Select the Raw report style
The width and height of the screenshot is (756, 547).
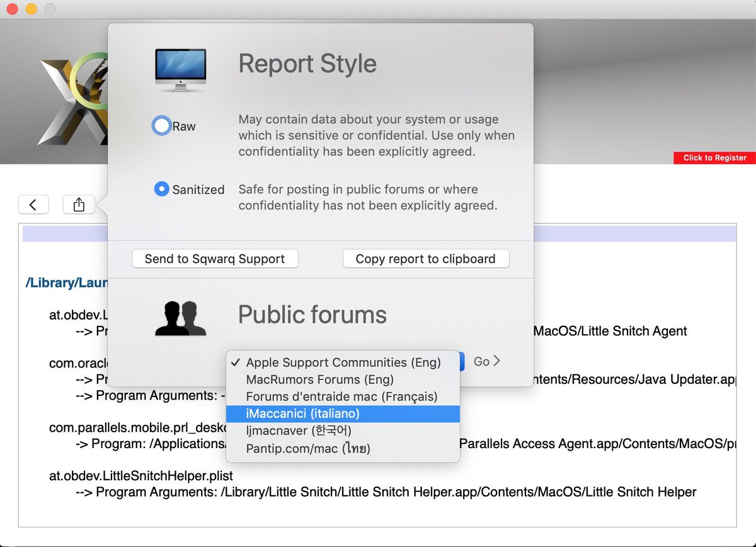(161, 125)
